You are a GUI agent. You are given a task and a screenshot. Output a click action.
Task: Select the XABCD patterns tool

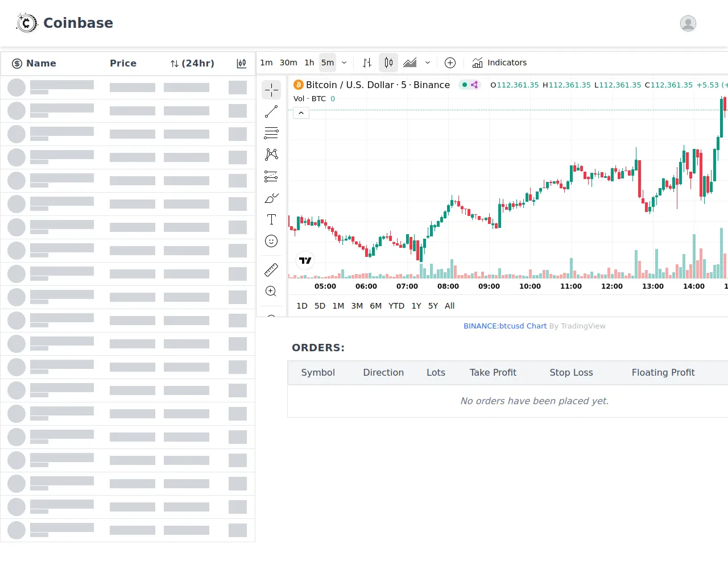(x=271, y=155)
